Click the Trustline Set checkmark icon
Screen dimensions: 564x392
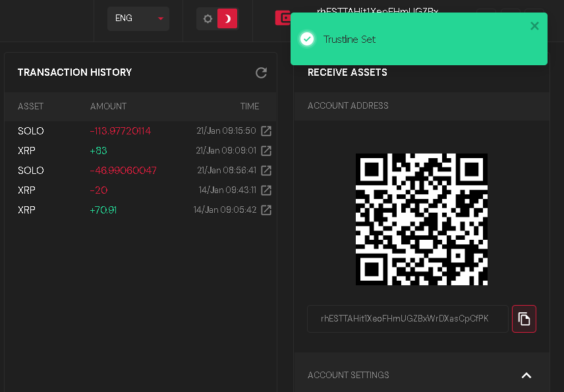(x=307, y=39)
